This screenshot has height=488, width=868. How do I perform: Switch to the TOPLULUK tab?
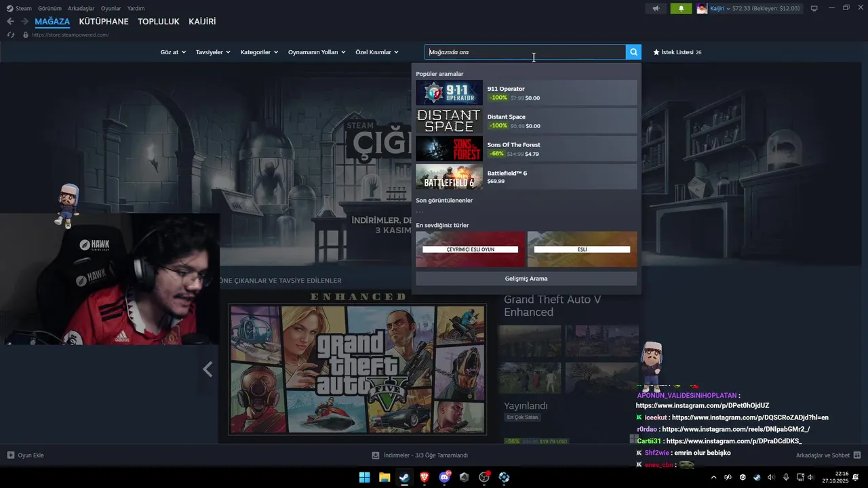[x=159, y=22]
